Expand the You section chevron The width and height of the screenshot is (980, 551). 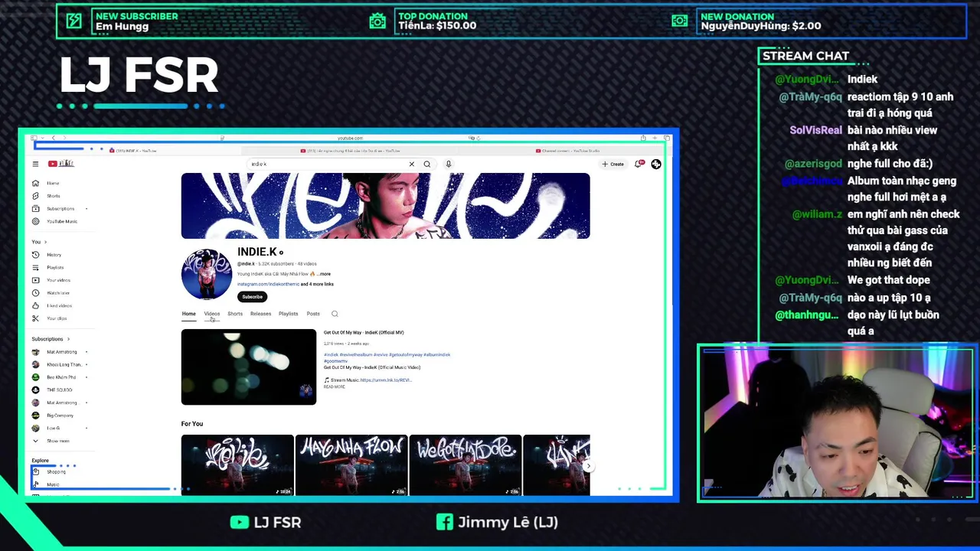[45, 242]
